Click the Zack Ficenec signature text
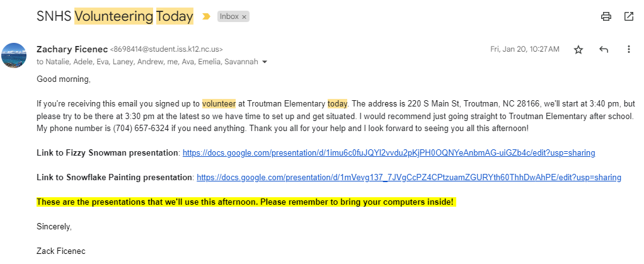 click(x=60, y=251)
